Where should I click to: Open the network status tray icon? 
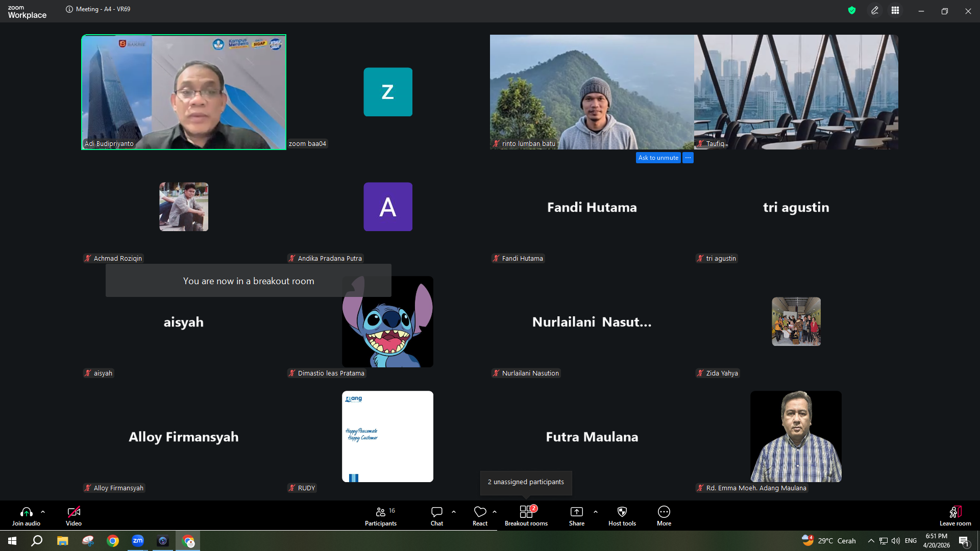[884, 541]
